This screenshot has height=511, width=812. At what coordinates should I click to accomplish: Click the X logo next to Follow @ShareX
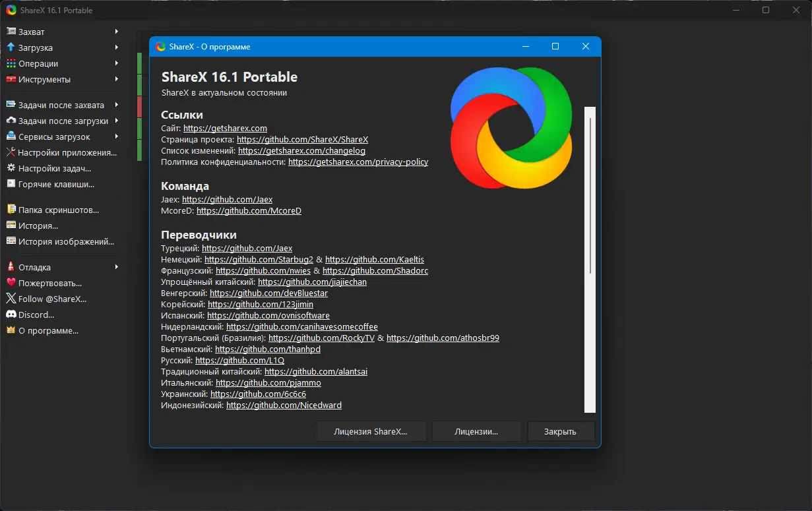click(x=11, y=299)
